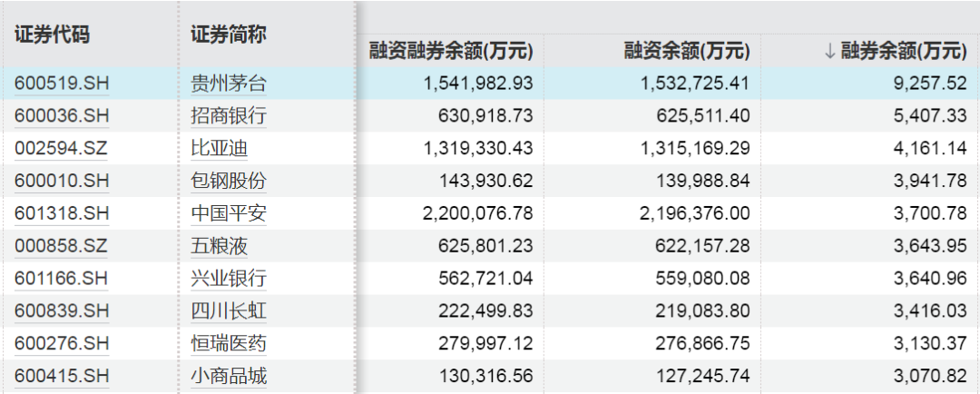
Task: Sort by 融资融券余额(万元) column header
Action: pyautogui.click(x=451, y=51)
